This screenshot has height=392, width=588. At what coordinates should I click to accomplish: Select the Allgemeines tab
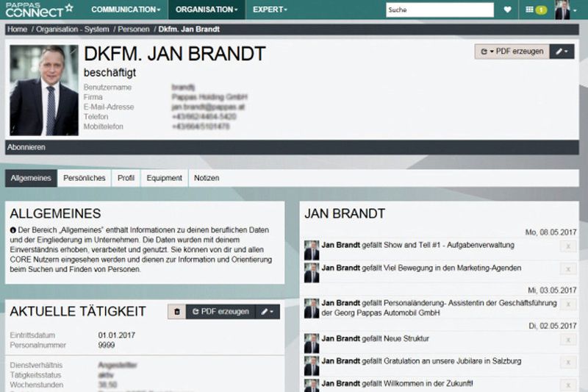31,178
